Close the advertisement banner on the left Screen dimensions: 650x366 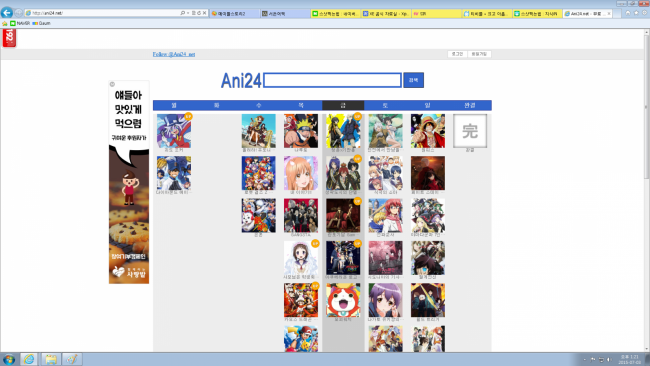coord(112,84)
